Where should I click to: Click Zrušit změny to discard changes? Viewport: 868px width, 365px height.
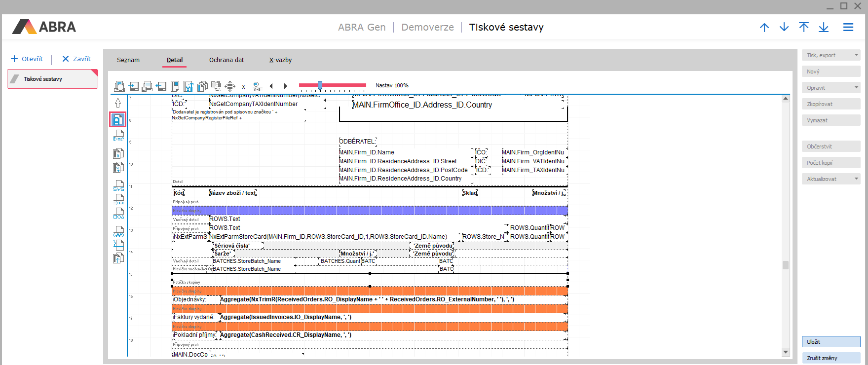click(831, 358)
